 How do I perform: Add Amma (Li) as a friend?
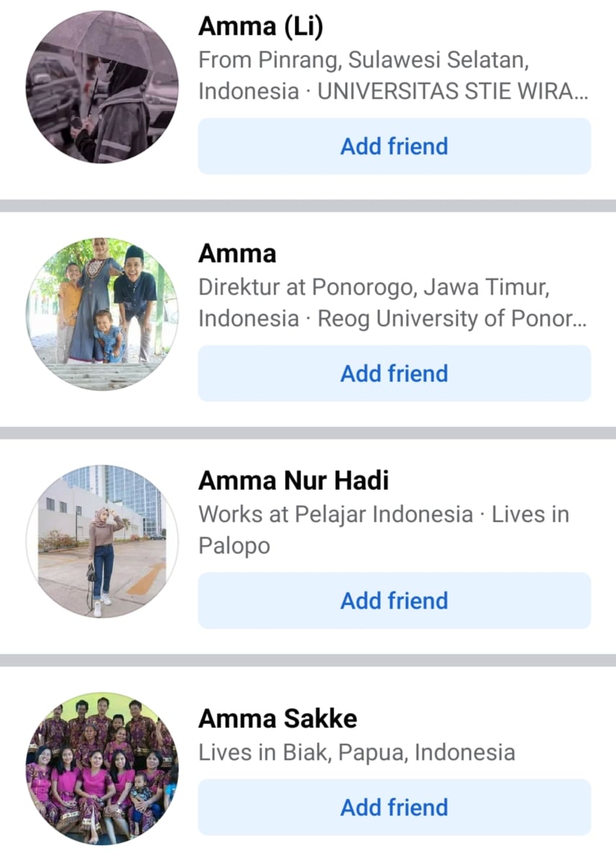coord(394,146)
